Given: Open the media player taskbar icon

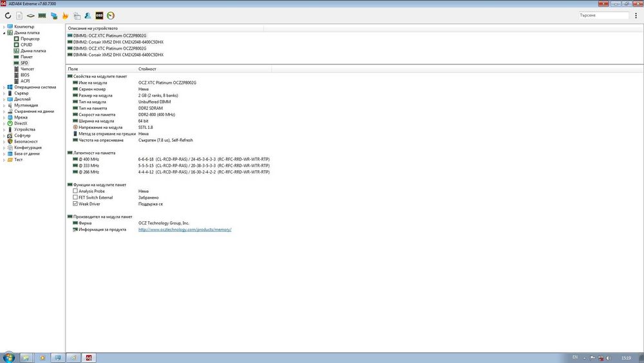Looking at the screenshot, I should tap(42, 358).
